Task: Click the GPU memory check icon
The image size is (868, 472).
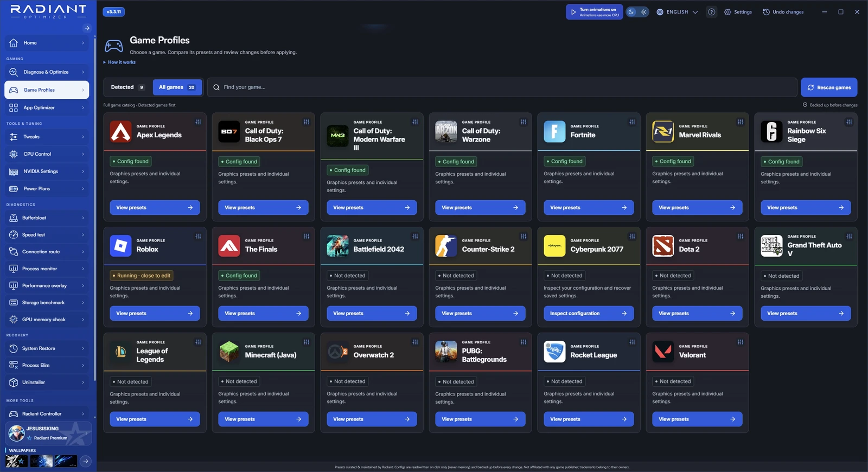Action: [14, 320]
